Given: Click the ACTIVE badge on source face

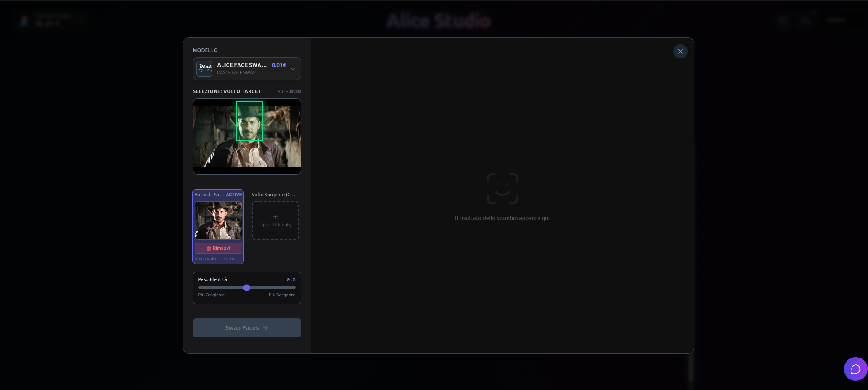Looking at the screenshot, I should 234,195.
